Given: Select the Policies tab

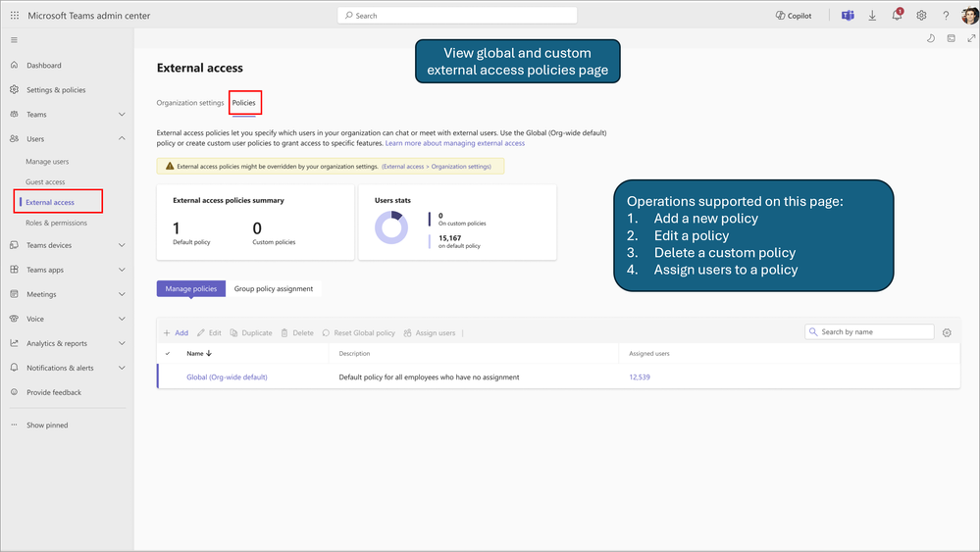Looking at the screenshot, I should 243,103.
